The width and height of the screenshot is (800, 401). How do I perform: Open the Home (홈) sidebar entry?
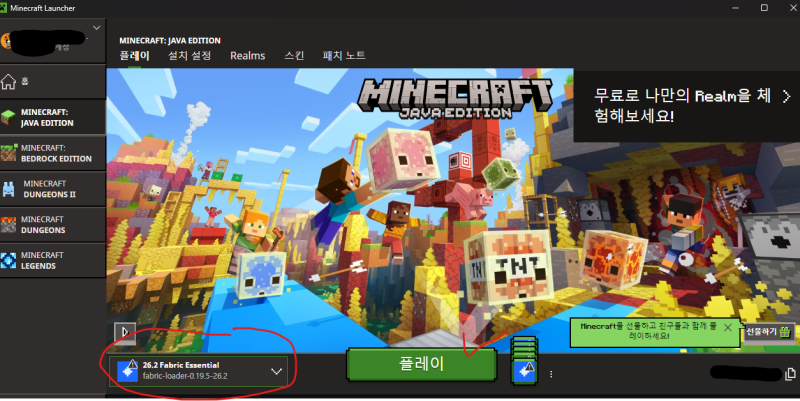(x=53, y=81)
